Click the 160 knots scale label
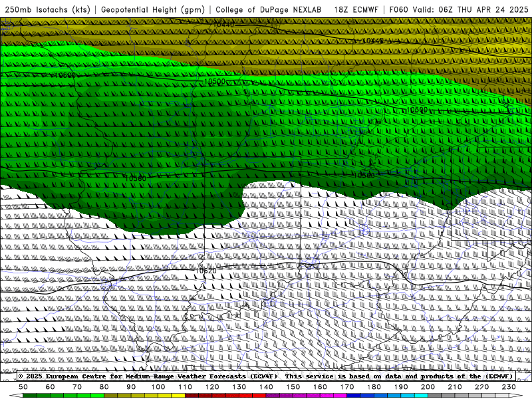 click(320, 387)
